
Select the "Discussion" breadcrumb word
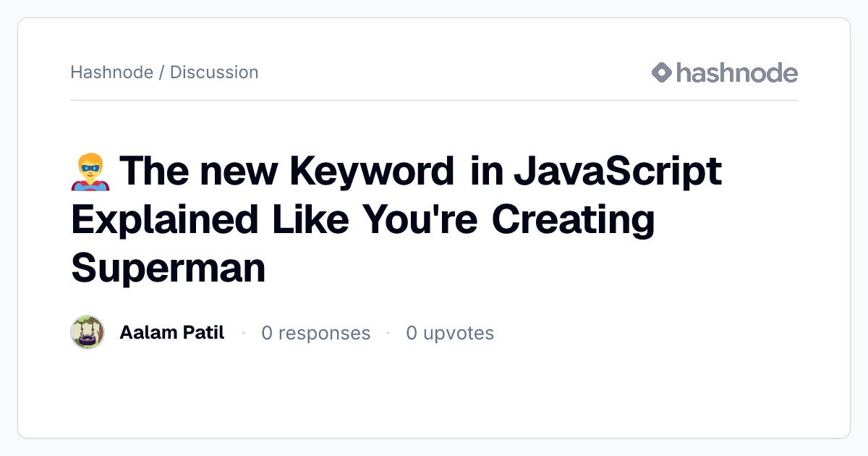[x=214, y=72]
